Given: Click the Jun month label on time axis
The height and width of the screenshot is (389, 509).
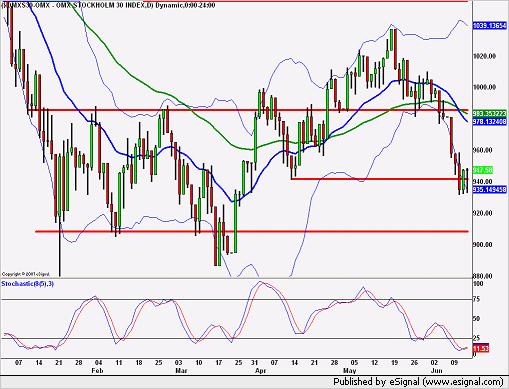Looking at the screenshot, I should coord(436,371).
